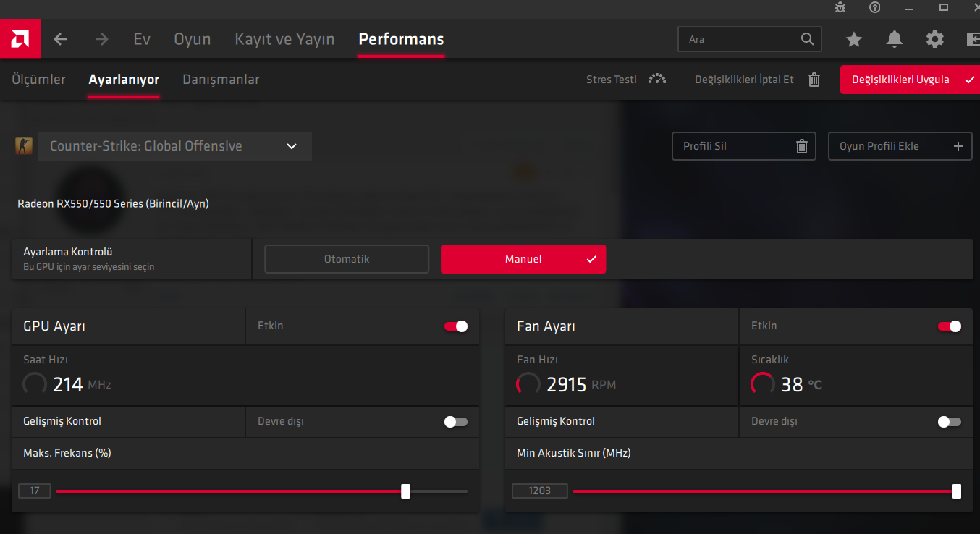
Task: Select the Performans tab
Action: (401, 39)
